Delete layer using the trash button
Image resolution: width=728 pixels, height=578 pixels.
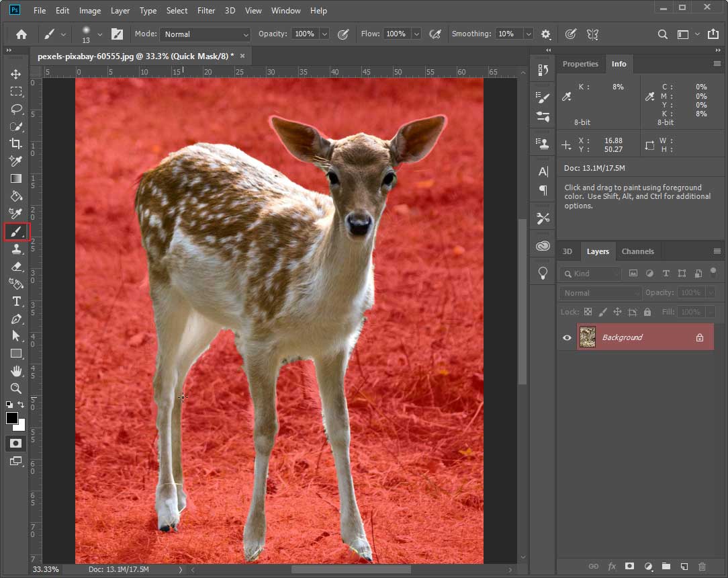(x=702, y=567)
